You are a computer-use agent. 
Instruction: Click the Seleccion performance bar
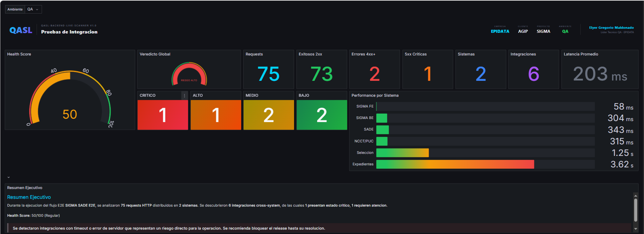click(x=402, y=153)
